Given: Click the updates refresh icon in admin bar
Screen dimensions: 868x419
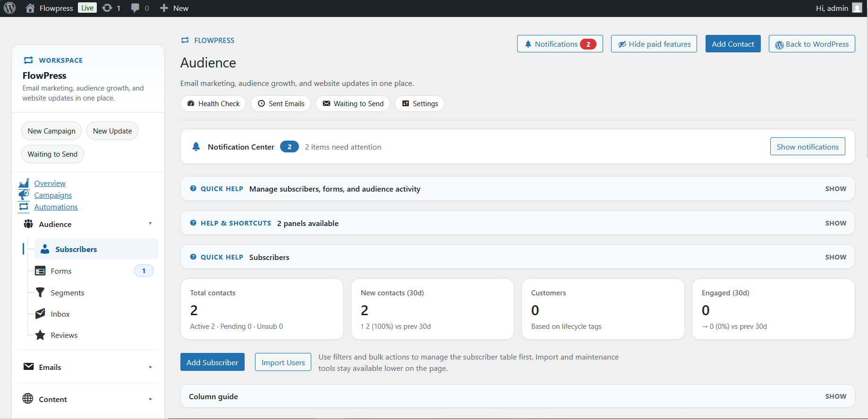Looking at the screenshot, I should tap(107, 8).
